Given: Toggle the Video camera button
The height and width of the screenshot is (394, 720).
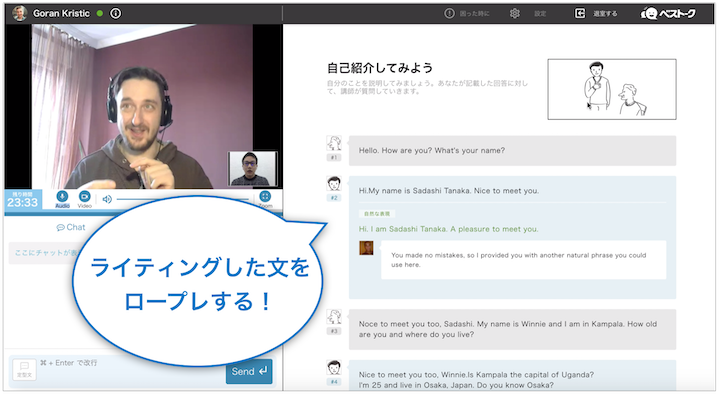Looking at the screenshot, I should [84, 197].
